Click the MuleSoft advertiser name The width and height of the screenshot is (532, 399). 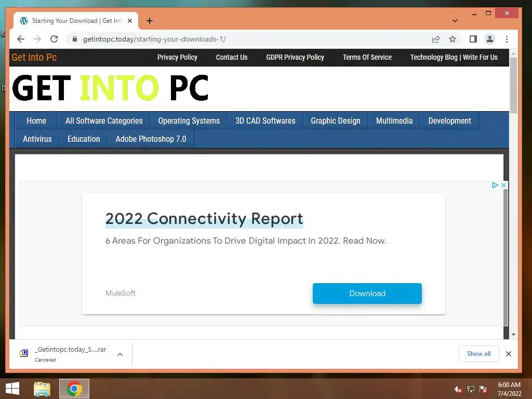[120, 293]
